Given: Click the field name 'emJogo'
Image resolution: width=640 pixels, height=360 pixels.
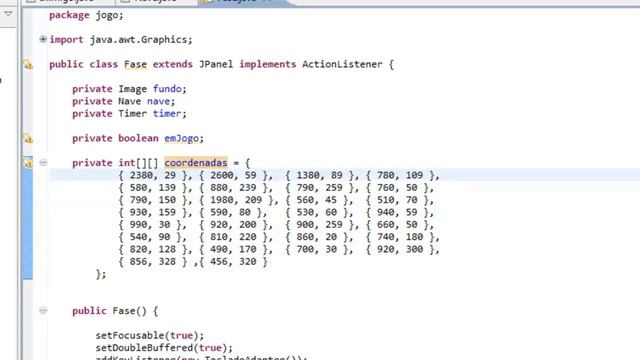Looking at the screenshot, I should click(x=182, y=138).
